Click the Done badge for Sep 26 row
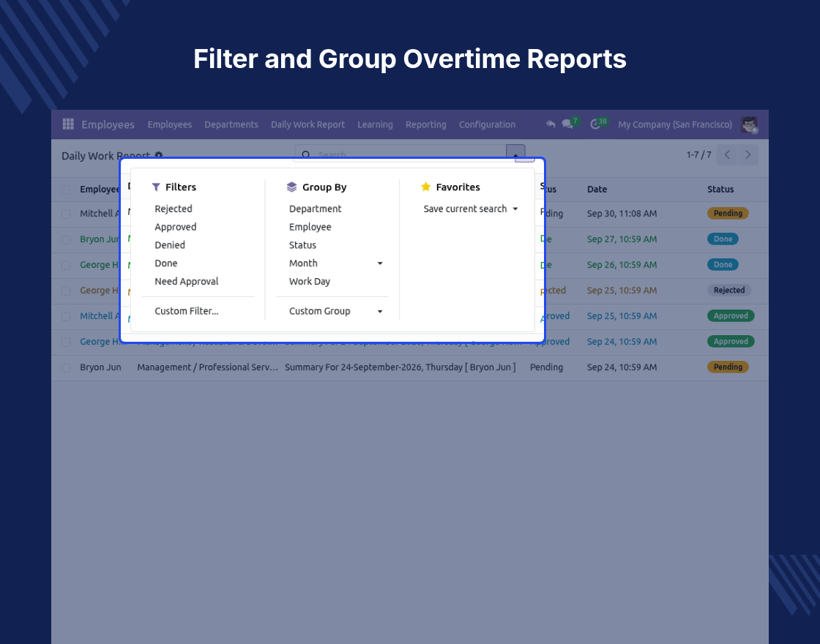The height and width of the screenshot is (644, 820). click(723, 264)
